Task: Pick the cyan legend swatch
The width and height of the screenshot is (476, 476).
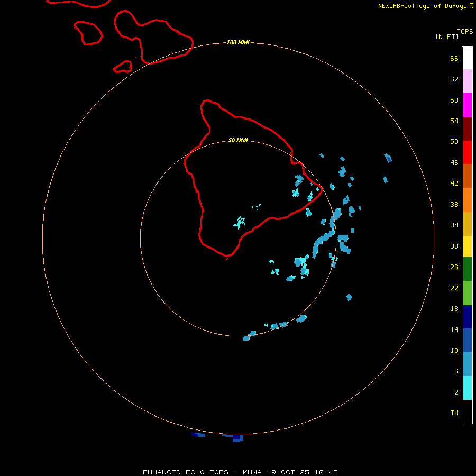Action: click(x=467, y=388)
